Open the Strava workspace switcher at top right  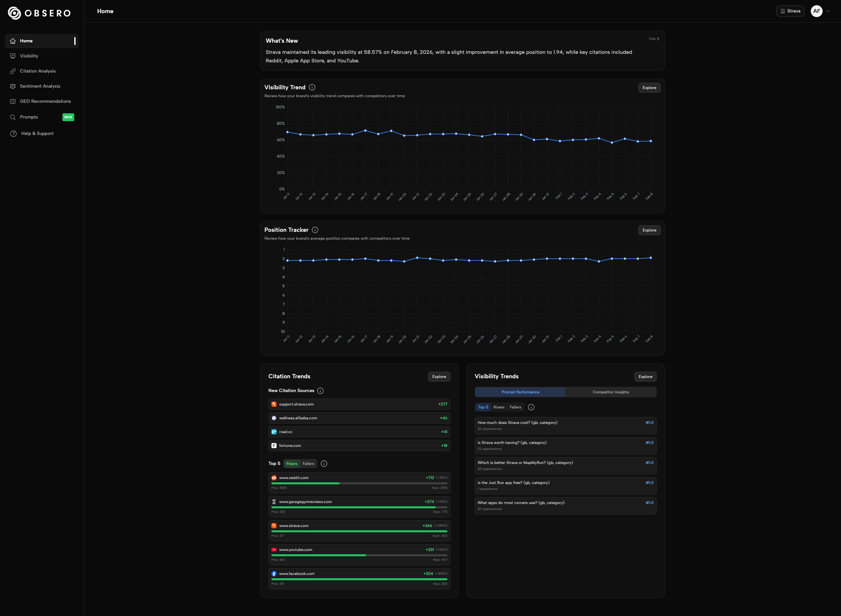[x=790, y=11]
